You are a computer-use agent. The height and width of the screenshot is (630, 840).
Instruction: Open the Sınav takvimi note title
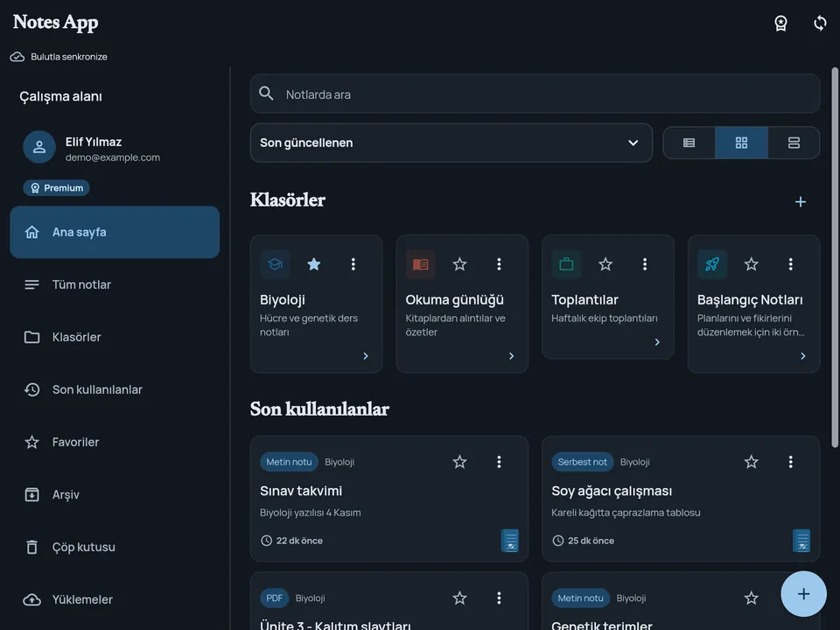[301, 491]
